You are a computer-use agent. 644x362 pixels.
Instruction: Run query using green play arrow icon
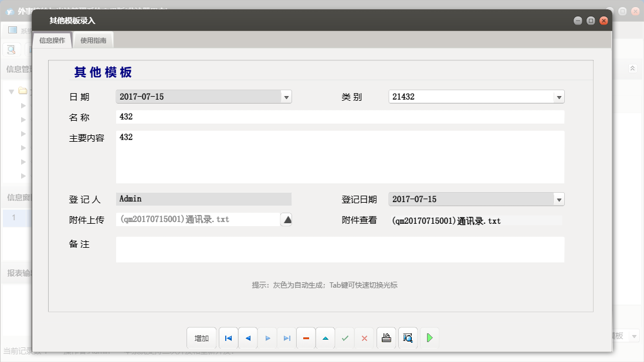point(429,337)
